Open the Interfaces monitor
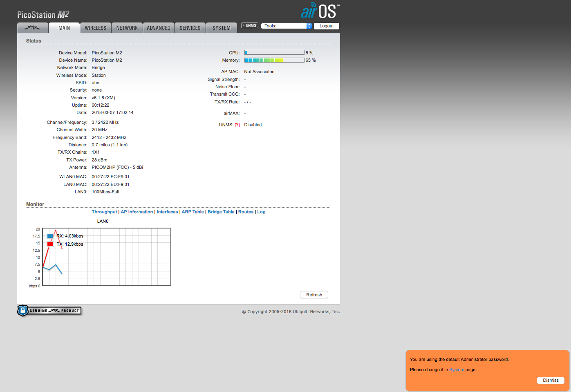This screenshot has height=392, width=571. click(x=167, y=212)
